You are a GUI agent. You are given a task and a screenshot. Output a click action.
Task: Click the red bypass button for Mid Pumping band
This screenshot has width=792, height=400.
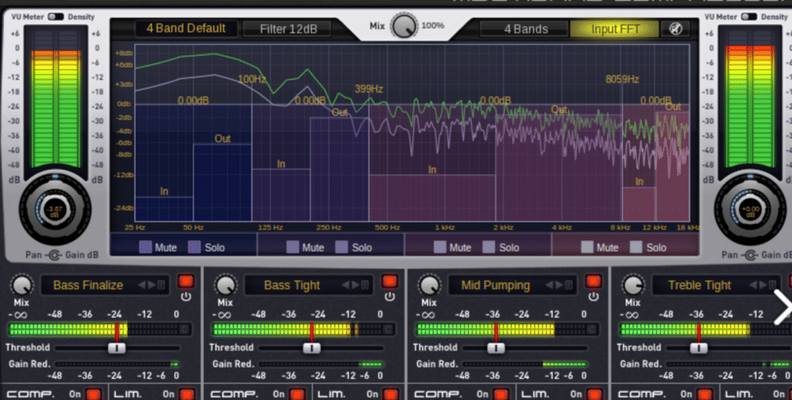(594, 283)
